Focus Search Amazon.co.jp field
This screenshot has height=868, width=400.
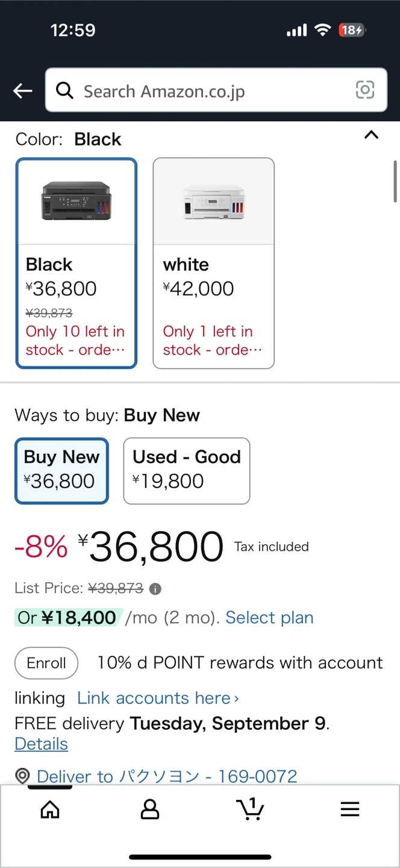[x=216, y=90]
